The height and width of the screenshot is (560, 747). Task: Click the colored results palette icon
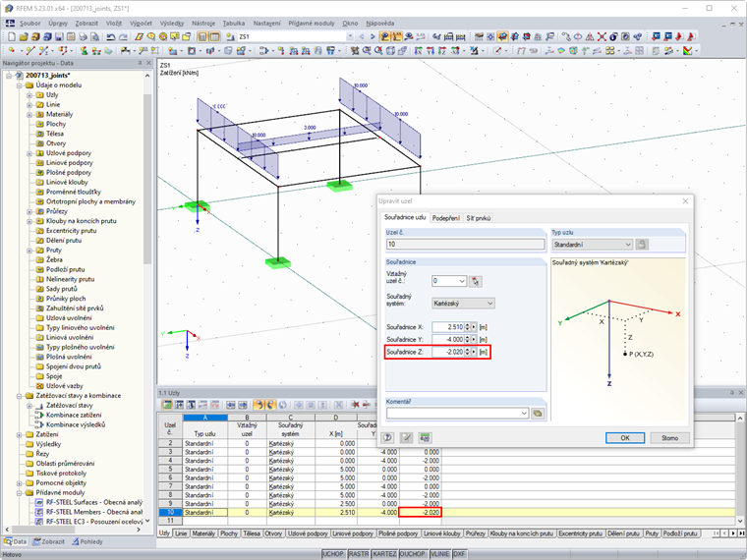pyautogui.click(x=687, y=50)
